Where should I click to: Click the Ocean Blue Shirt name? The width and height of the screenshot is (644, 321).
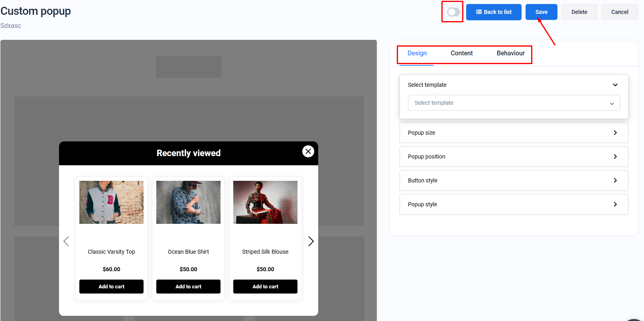click(188, 252)
